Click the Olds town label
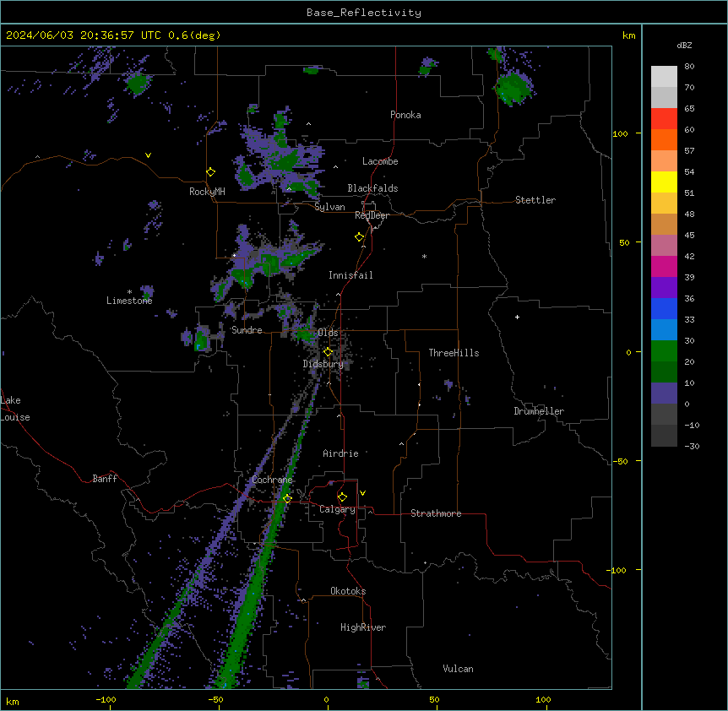 pyautogui.click(x=328, y=333)
